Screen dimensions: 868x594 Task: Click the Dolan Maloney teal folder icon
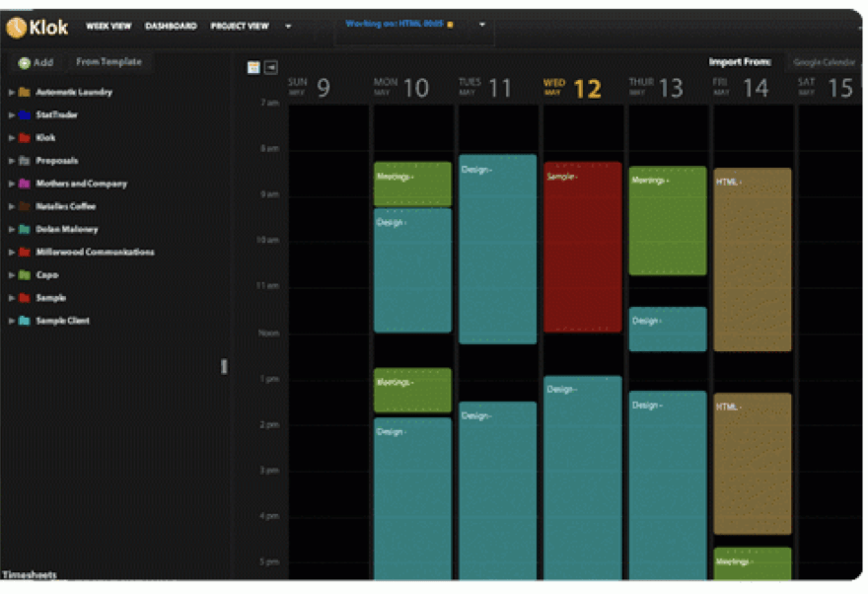pyautogui.click(x=25, y=229)
